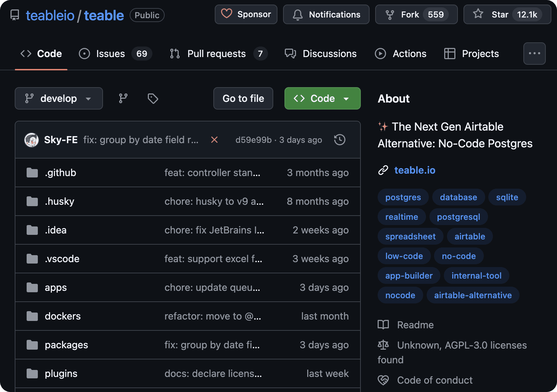
Task: Open the branches list icon
Action: coord(123,98)
